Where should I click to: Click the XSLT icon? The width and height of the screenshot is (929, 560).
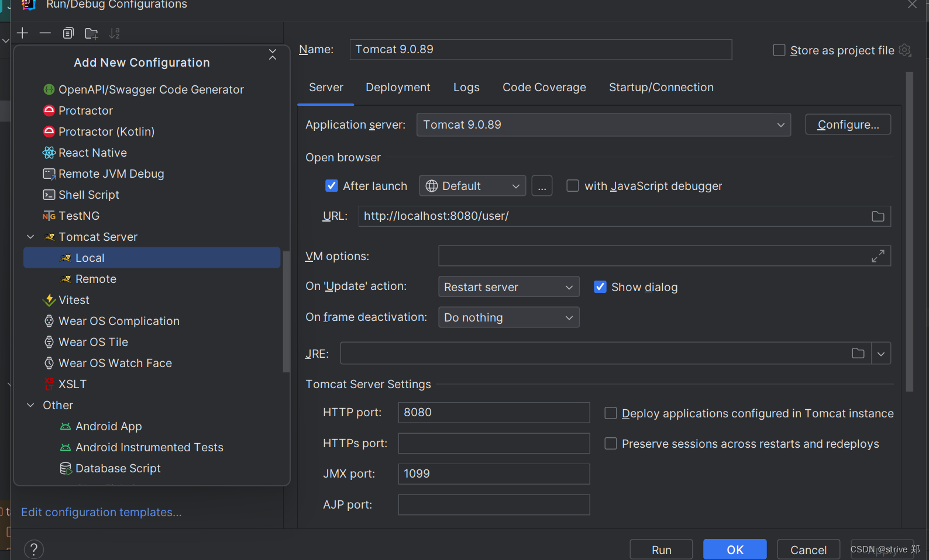pos(49,384)
